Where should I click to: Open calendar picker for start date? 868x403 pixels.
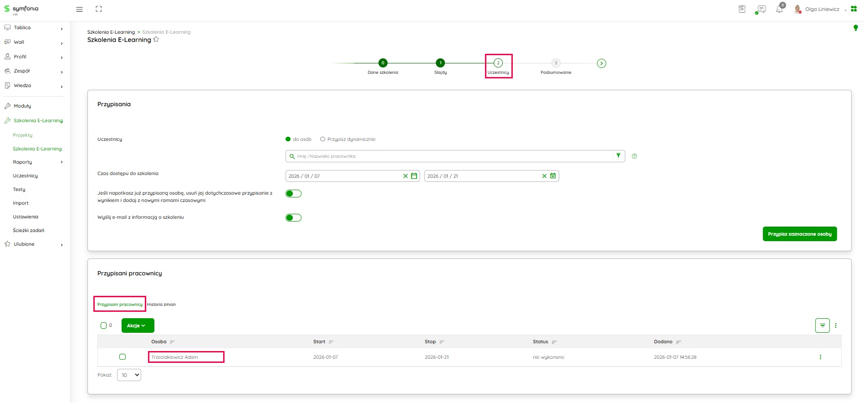click(414, 176)
